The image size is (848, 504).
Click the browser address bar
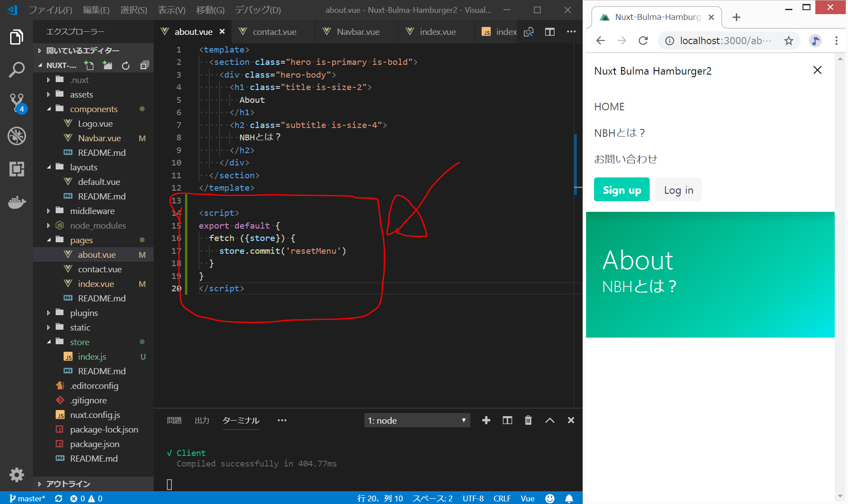tap(724, 41)
